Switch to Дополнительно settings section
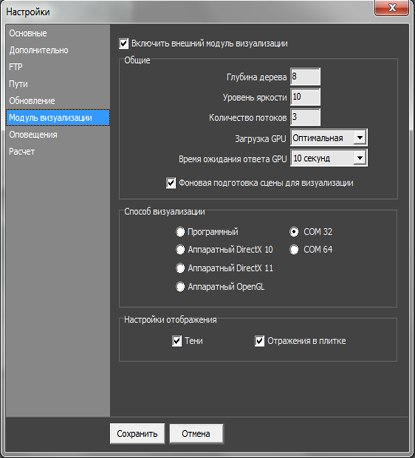415x458 pixels. (x=39, y=50)
